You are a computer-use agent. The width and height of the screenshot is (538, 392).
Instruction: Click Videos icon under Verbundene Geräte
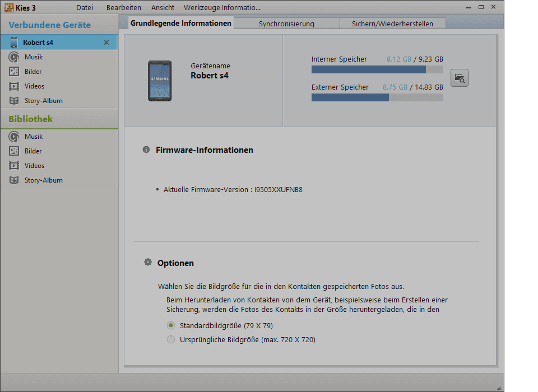pos(13,86)
